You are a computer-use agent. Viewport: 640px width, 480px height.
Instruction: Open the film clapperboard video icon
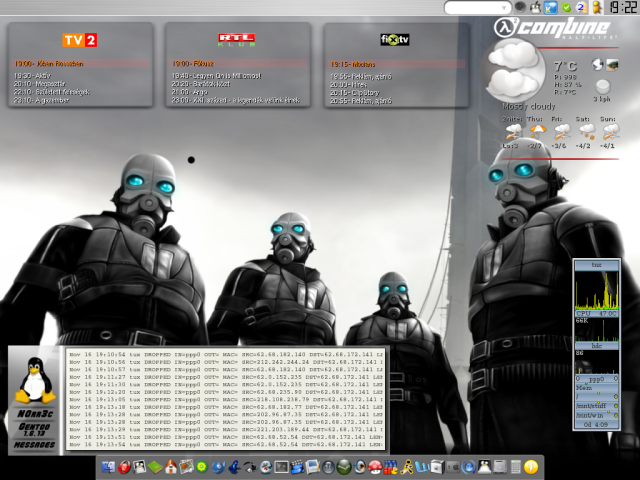click(297, 467)
